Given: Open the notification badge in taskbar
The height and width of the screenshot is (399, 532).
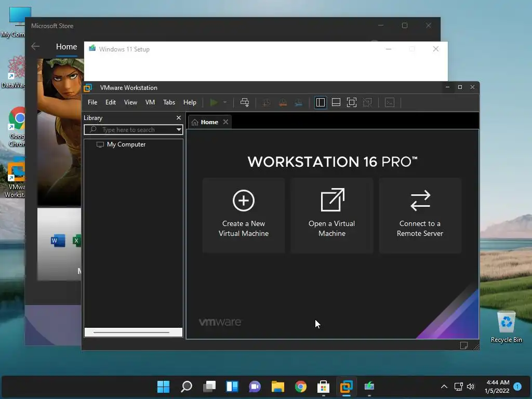Looking at the screenshot, I should point(517,387).
